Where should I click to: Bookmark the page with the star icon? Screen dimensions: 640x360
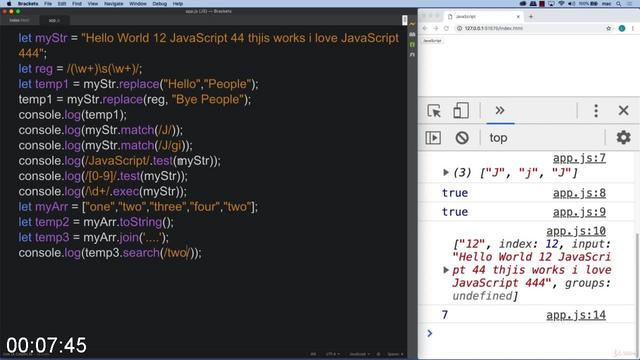609,28
